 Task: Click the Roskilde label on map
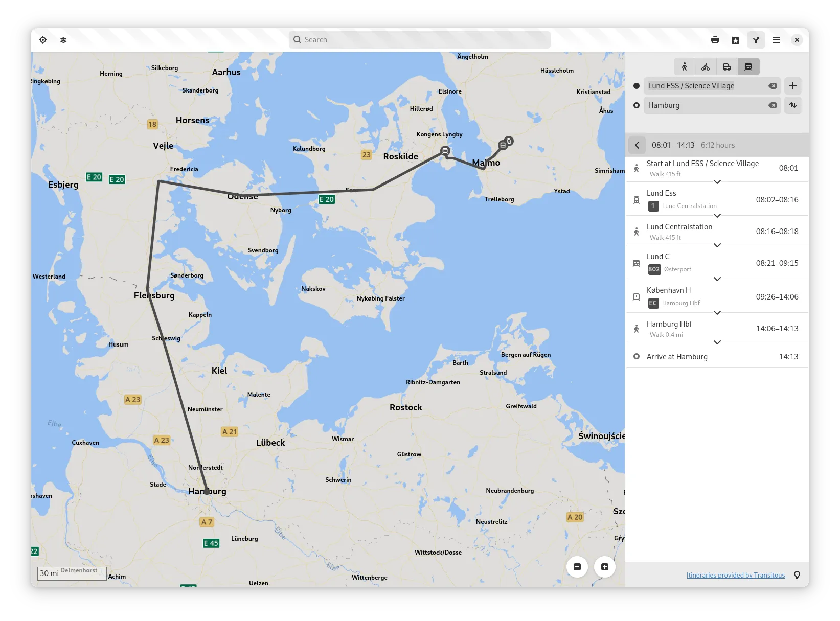pyautogui.click(x=401, y=156)
